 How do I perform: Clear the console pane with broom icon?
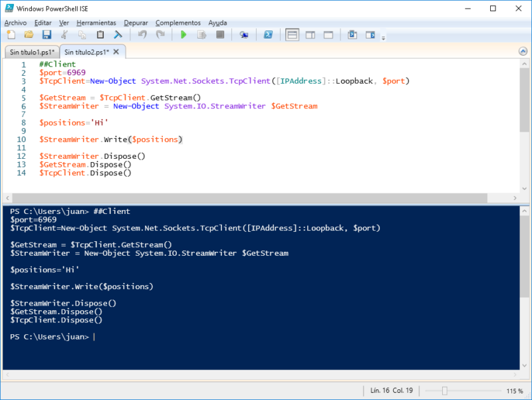click(x=119, y=35)
